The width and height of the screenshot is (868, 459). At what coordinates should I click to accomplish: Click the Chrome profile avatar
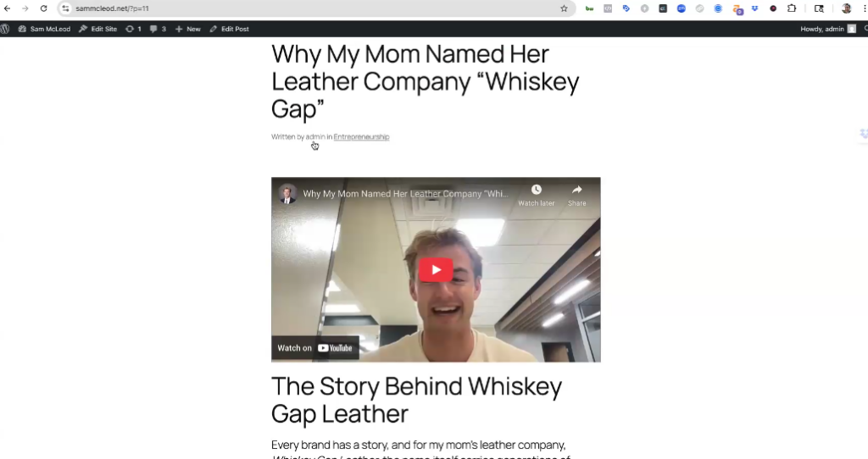click(x=846, y=8)
